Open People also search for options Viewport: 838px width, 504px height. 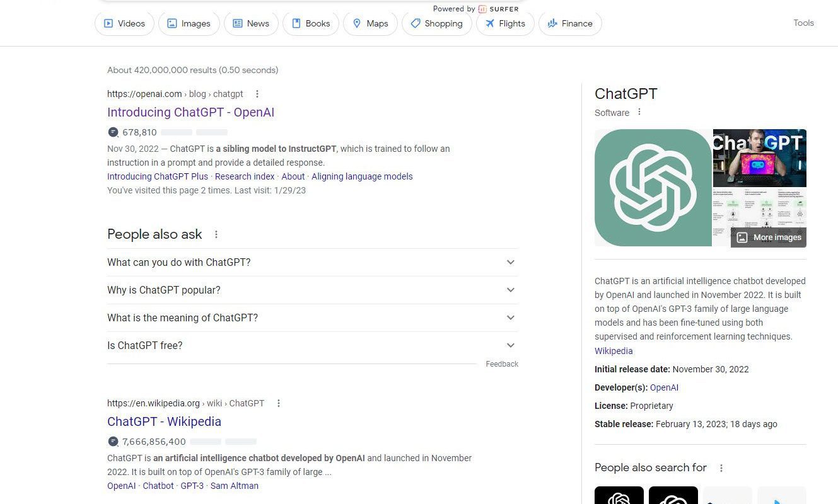click(x=721, y=468)
